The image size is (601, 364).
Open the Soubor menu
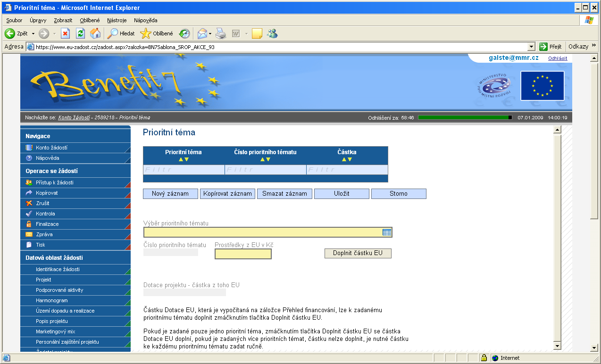(x=15, y=20)
